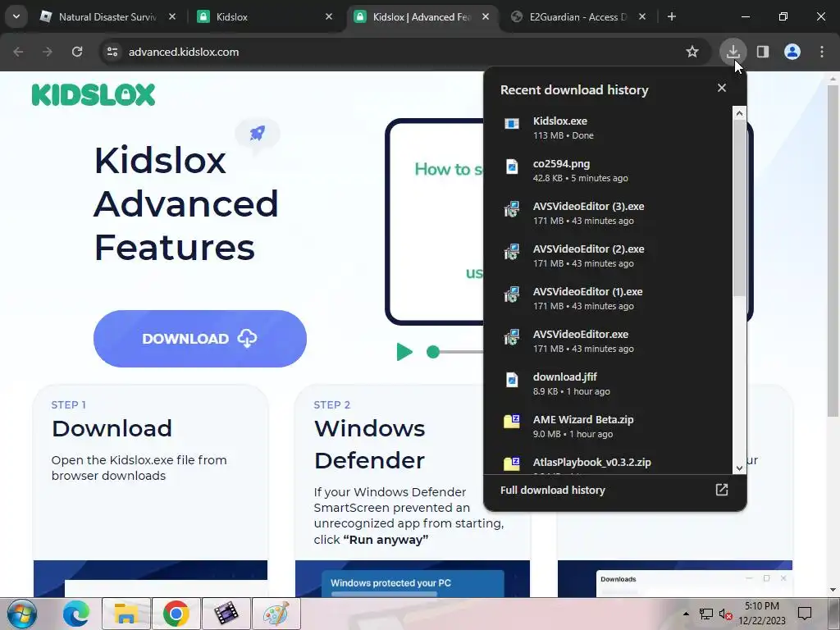Image resolution: width=840 pixels, height=630 pixels.
Task: Close the Recent download history popup
Action: (x=722, y=88)
